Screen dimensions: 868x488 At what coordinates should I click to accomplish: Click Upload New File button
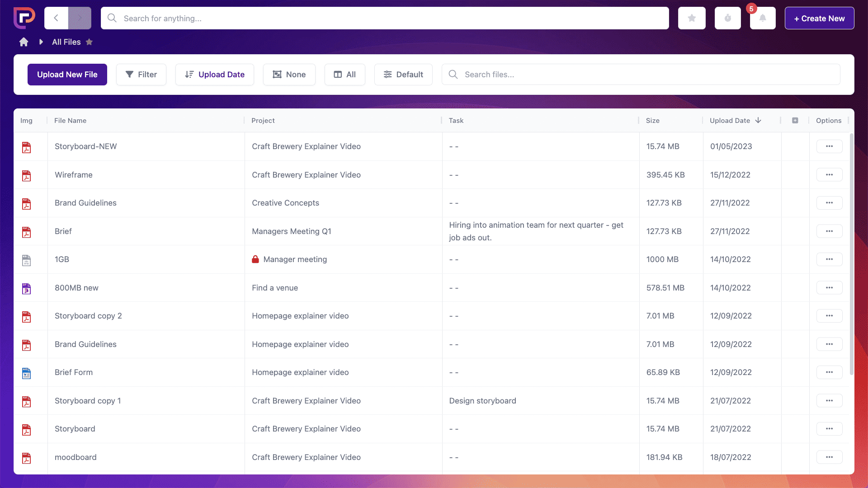(x=67, y=75)
